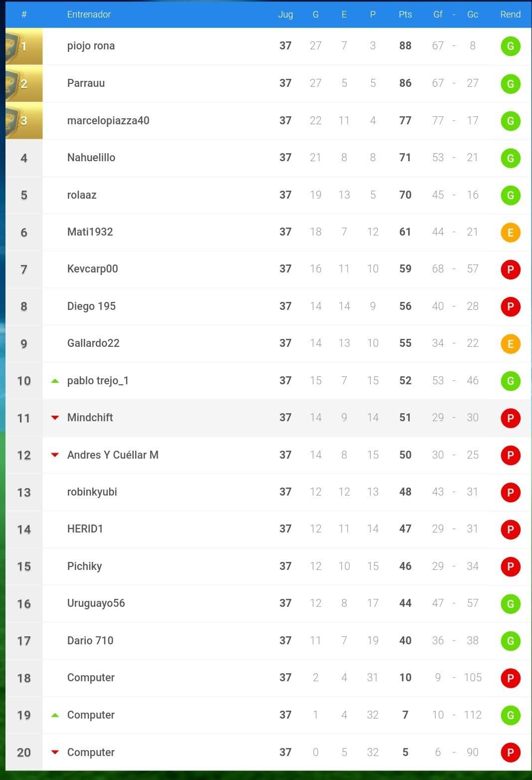Open the robinkyubi manager name
Viewport: 532px width, 780px height.
[x=92, y=492]
